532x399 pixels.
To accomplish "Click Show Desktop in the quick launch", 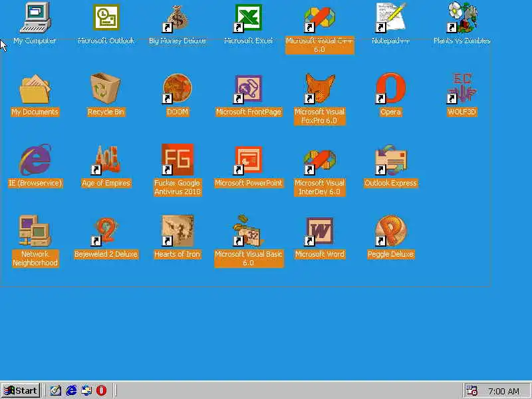I will (56, 390).
